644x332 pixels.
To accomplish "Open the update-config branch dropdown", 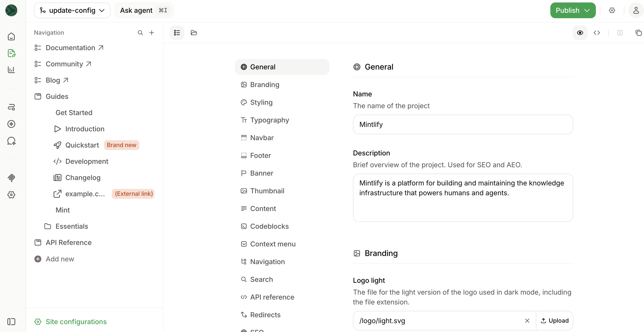I will pyautogui.click(x=72, y=10).
